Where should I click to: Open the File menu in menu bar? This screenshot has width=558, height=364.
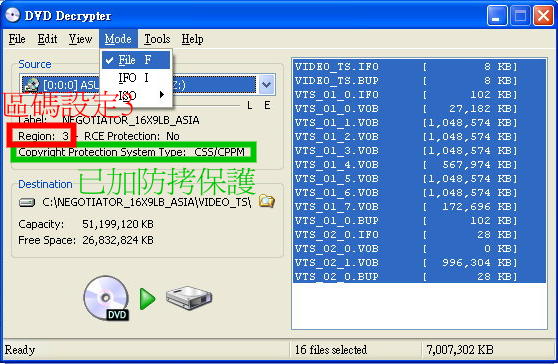pos(17,39)
